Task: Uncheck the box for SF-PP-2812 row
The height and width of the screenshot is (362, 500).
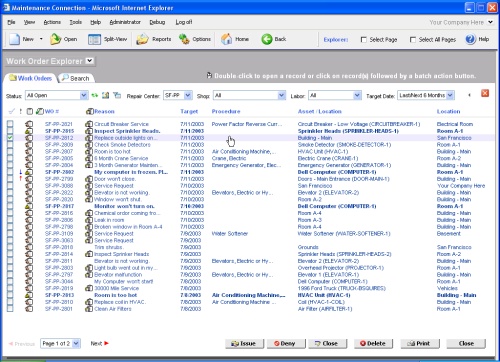Action: click(10, 138)
